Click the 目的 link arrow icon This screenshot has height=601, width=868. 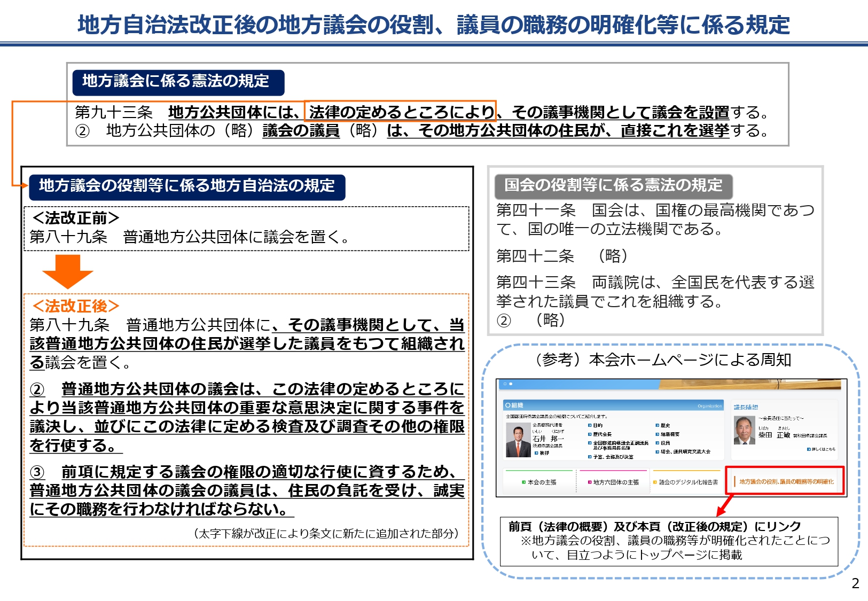click(x=590, y=425)
